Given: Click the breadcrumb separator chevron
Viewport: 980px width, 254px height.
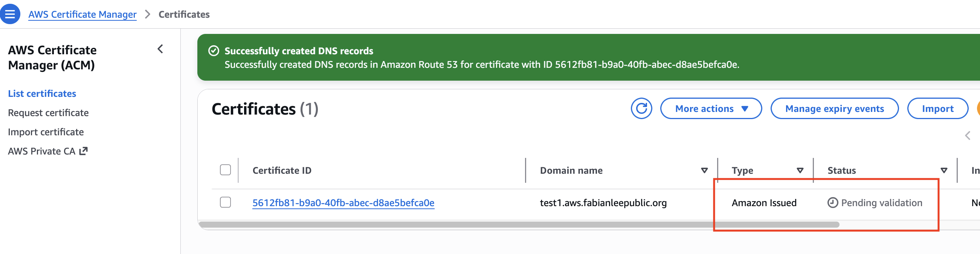Looking at the screenshot, I should (148, 14).
